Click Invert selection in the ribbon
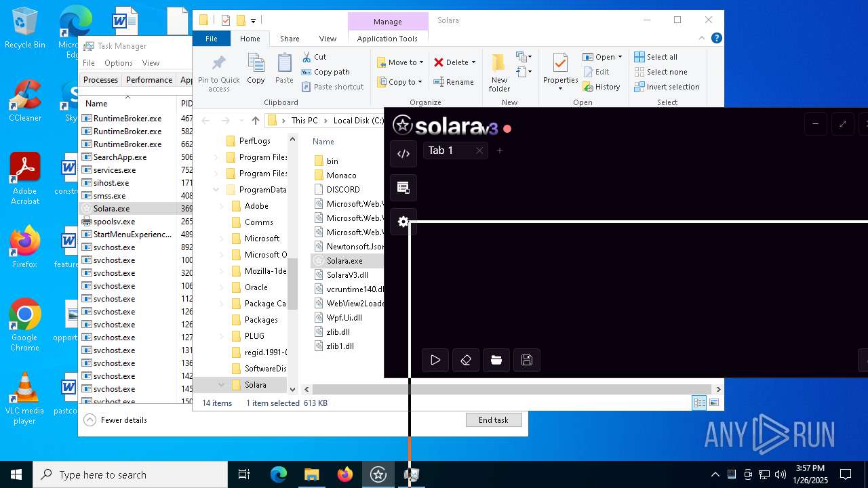 point(667,87)
